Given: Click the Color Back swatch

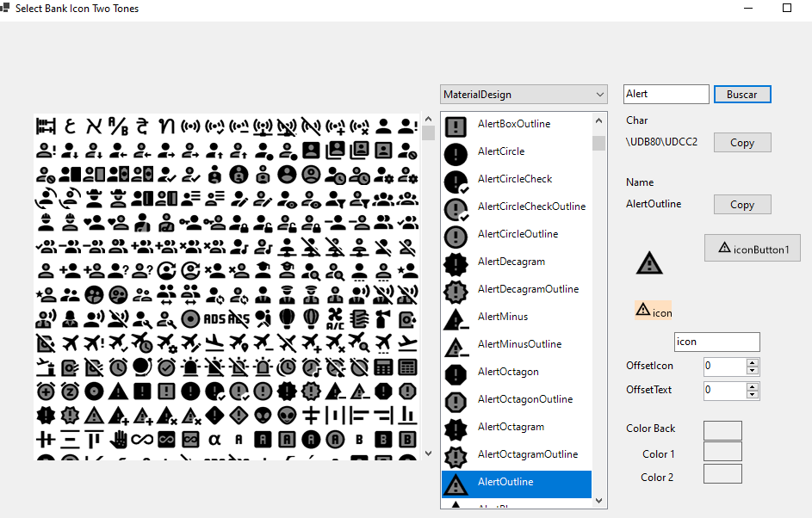Looking at the screenshot, I should pyautogui.click(x=722, y=430).
